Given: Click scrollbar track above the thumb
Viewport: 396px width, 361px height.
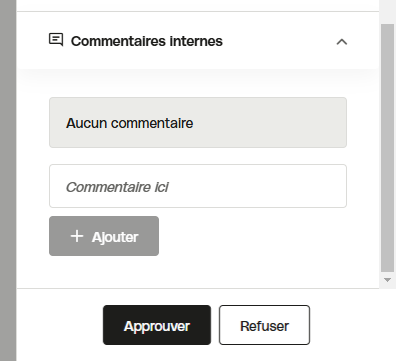Looking at the screenshot, I should 387,12.
